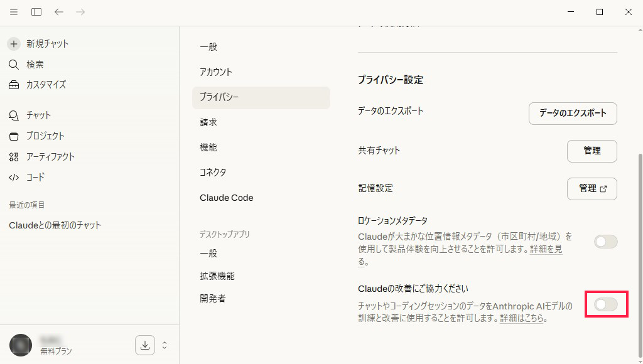This screenshot has width=643, height=364.
Task: Open the Claude Code settings section
Action: click(x=227, y=198)
